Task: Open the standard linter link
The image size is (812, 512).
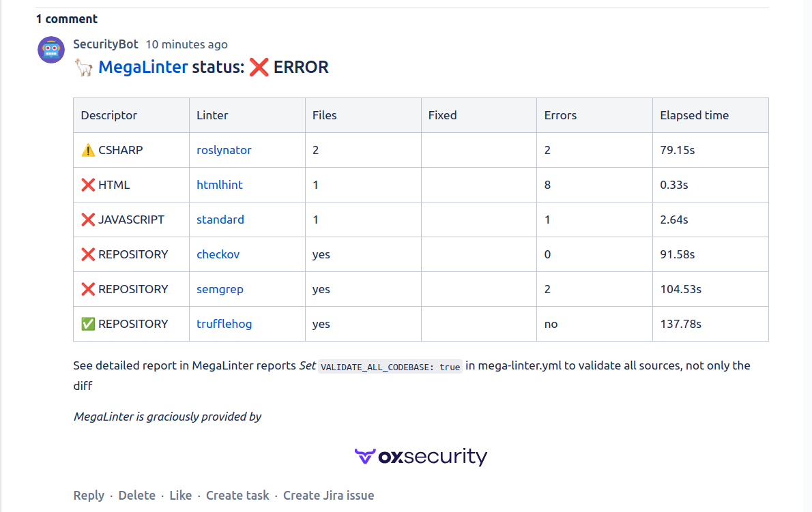Action: (x=220, y=220)
